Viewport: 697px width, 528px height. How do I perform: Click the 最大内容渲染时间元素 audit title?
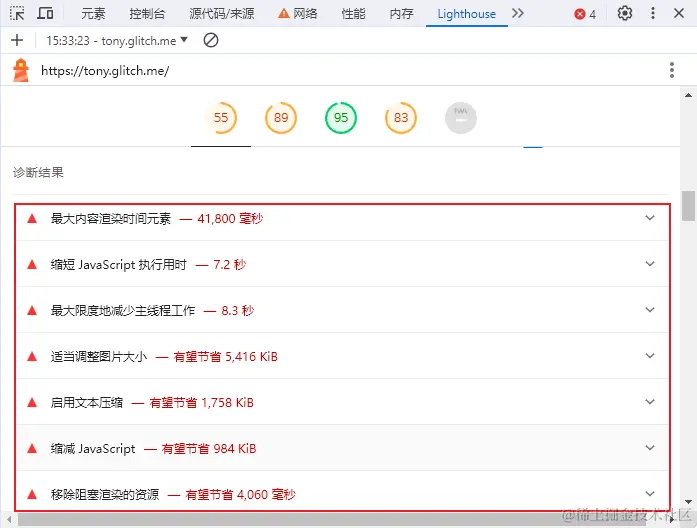[x=111, y=219]
